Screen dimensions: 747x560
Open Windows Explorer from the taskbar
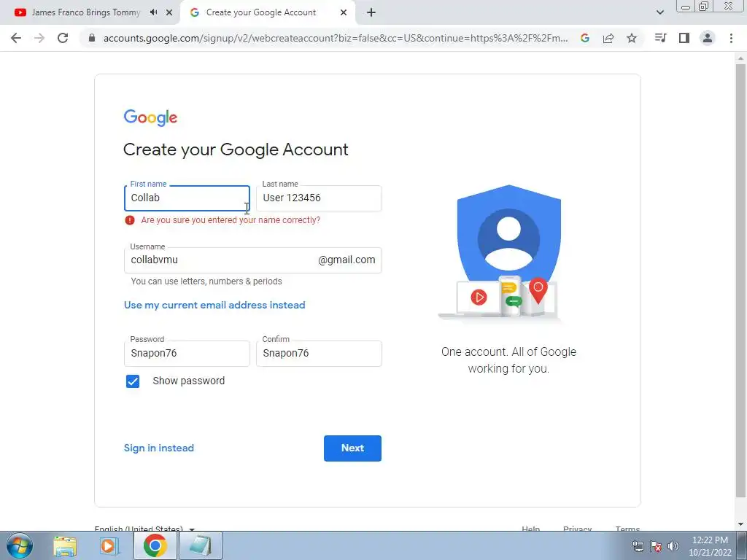click(x=65, y=545)
